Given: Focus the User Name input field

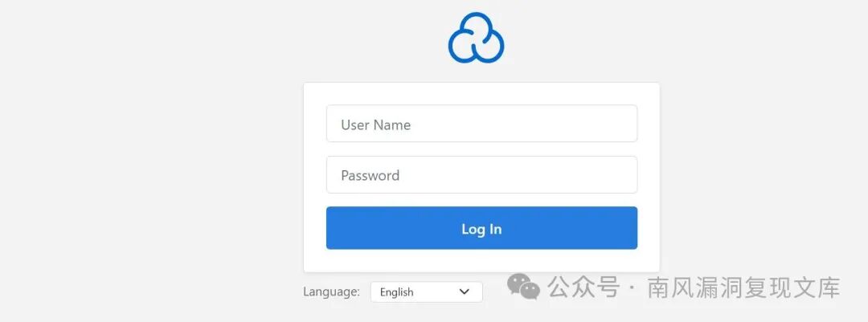Looking at the screenshot, I should [481, 124].
